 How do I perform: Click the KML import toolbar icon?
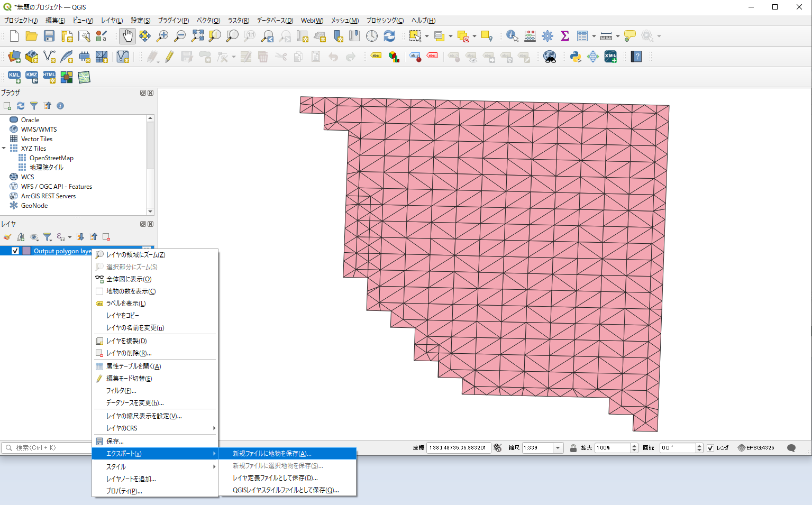(14, 77)
